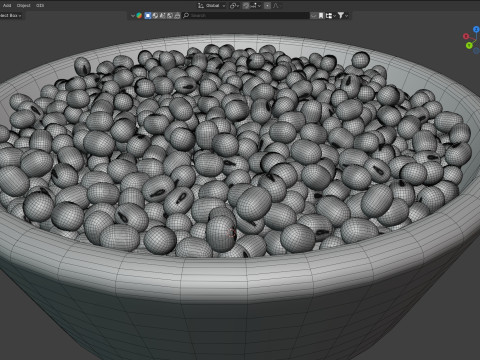This screenshot has height=360, width=480.
Task: Focus the Search input field
Action: pyautogui.click(x=246, y=15)
